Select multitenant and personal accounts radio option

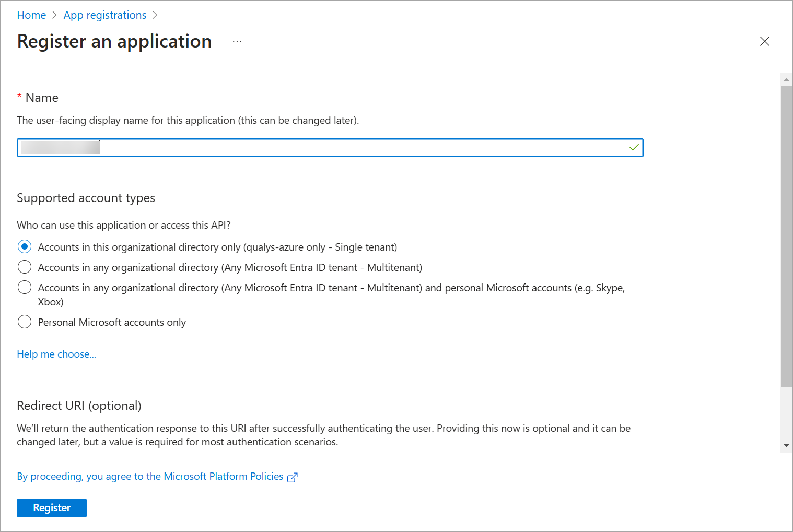[x=25, y=288]
